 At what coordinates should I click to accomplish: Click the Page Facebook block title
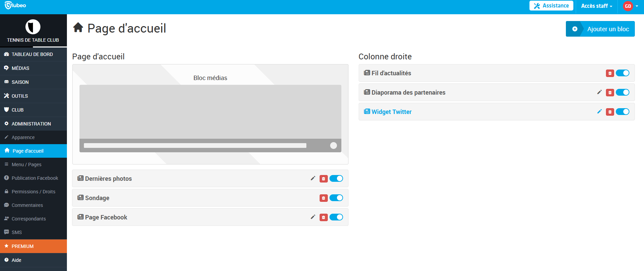pyautogui.click(x=106, y=217)
